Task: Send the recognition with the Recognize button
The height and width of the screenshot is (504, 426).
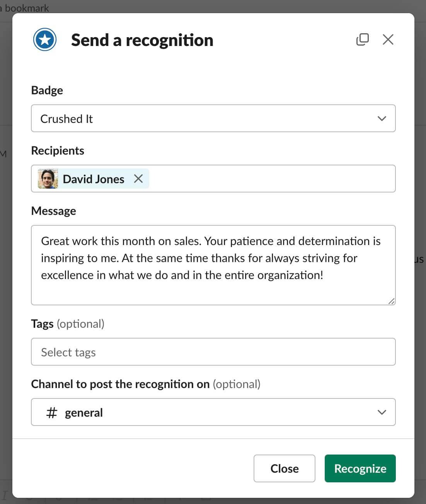Action: pyautogui.click(x=360, y=468)
